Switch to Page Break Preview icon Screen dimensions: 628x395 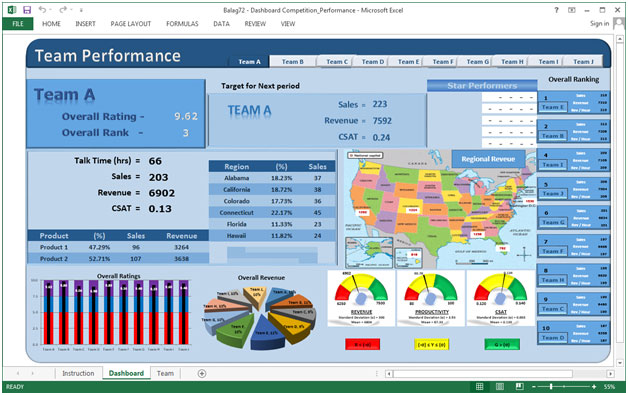pos(519,387)
